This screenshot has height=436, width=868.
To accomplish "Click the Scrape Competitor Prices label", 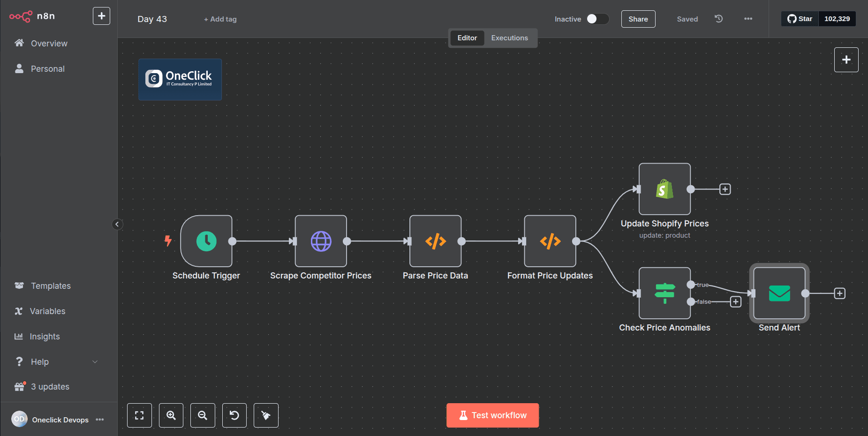I will 321,276.
